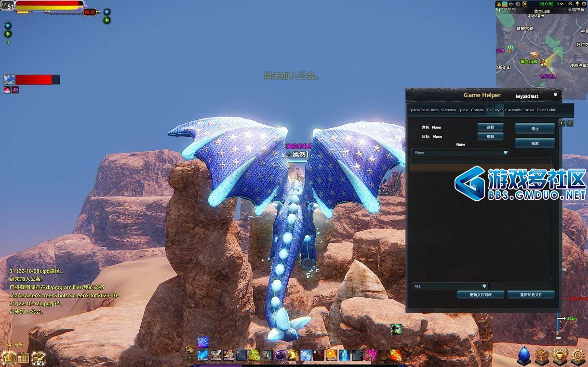Select the Fx Player tab
Viewport: 588px width, 367px height.
(495, 110)
